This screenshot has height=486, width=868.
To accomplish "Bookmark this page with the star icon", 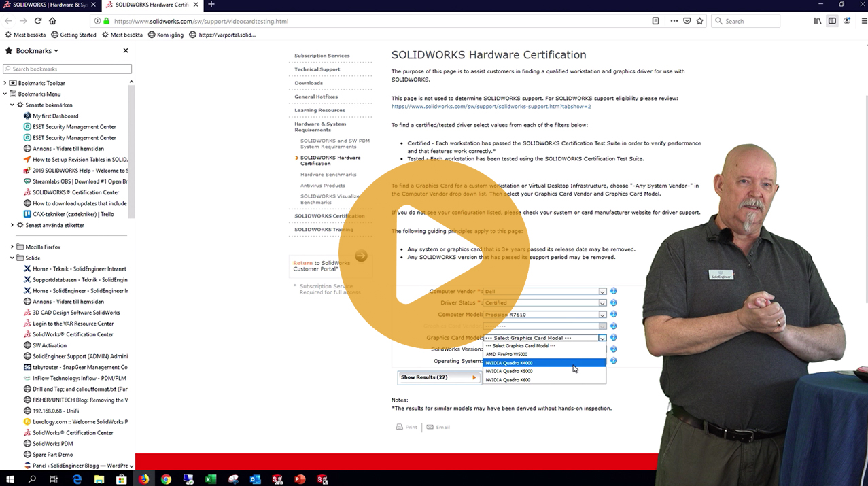I will tap(699, 21).
